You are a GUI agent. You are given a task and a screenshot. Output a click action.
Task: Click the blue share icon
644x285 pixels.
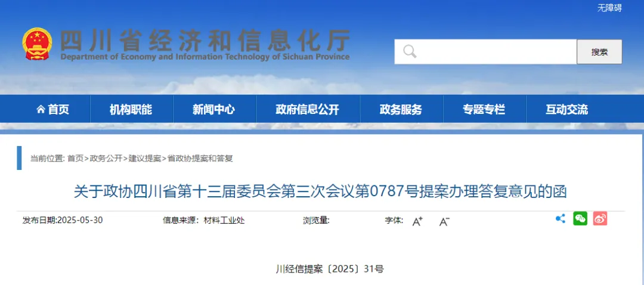click(x=560, y=219)
